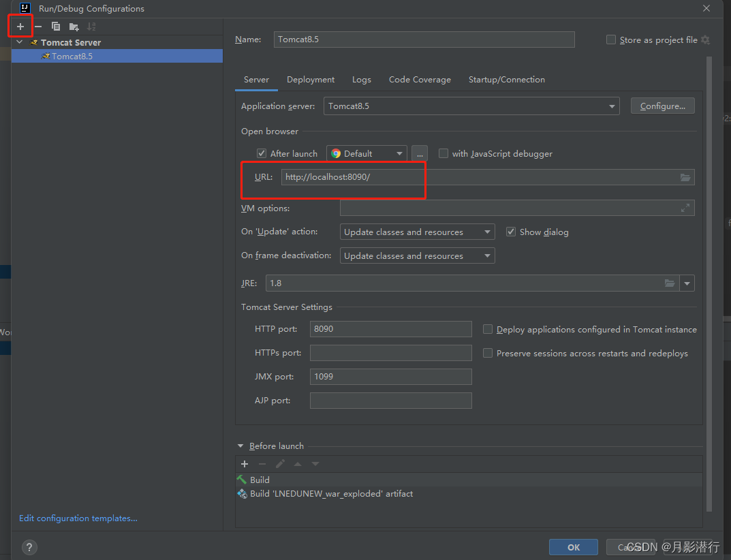
Task: Select the Tomcat8.5 configuration in the tree
Action: coord(117,56)
